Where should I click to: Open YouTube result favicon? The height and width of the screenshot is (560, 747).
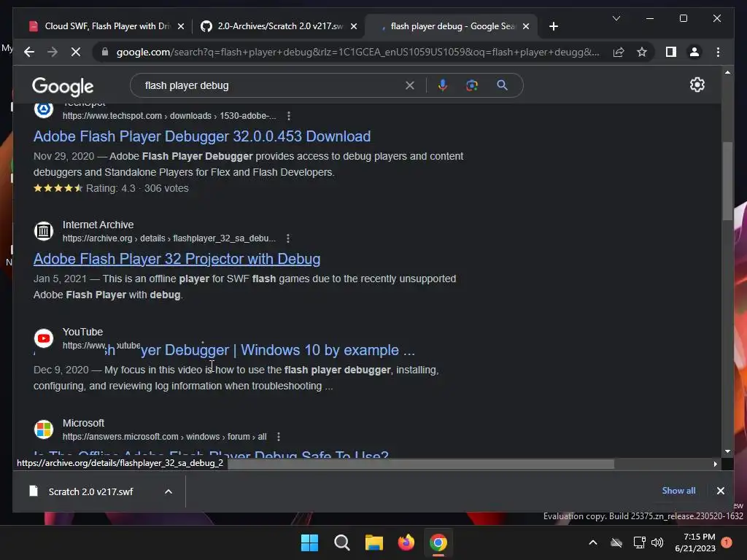coord(44,338)
